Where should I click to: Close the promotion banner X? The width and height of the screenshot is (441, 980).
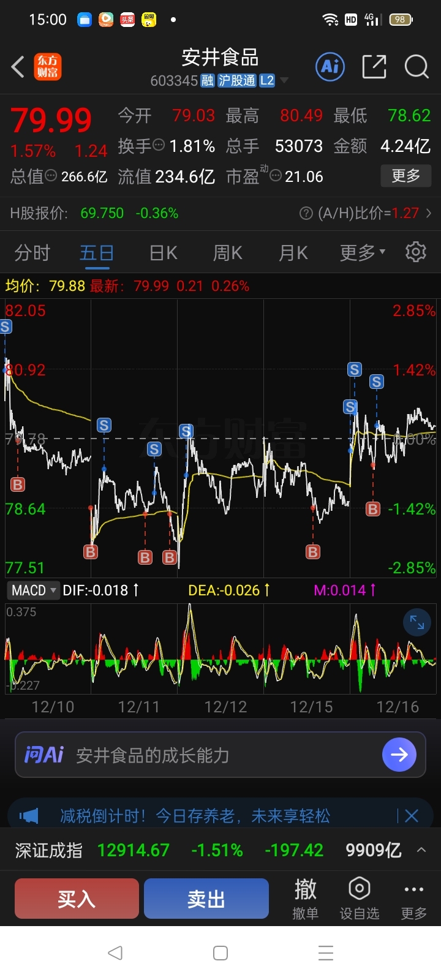click(412, 816)
